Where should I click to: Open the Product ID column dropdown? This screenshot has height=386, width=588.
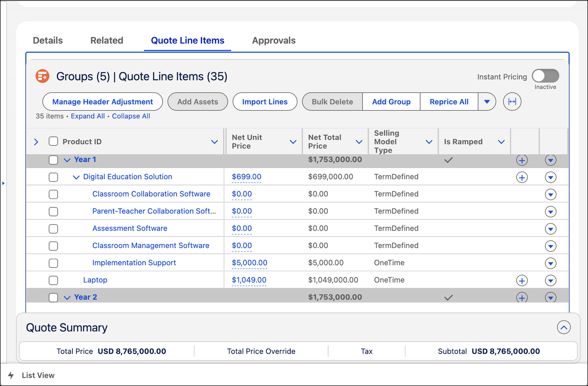click(x=214, y=142)
